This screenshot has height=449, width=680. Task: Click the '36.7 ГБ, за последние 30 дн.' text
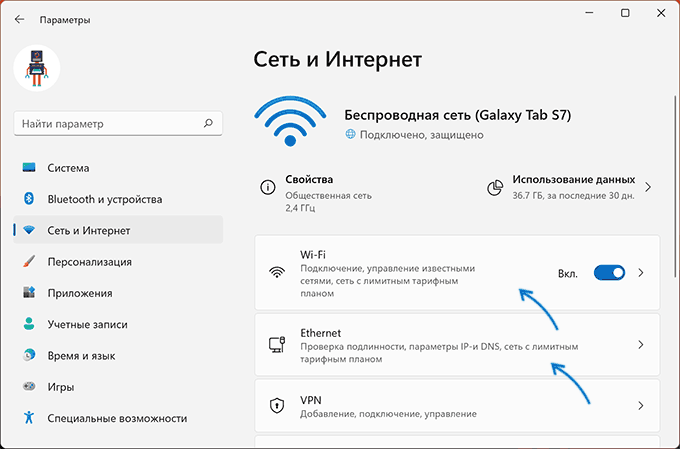click(573, 196)
